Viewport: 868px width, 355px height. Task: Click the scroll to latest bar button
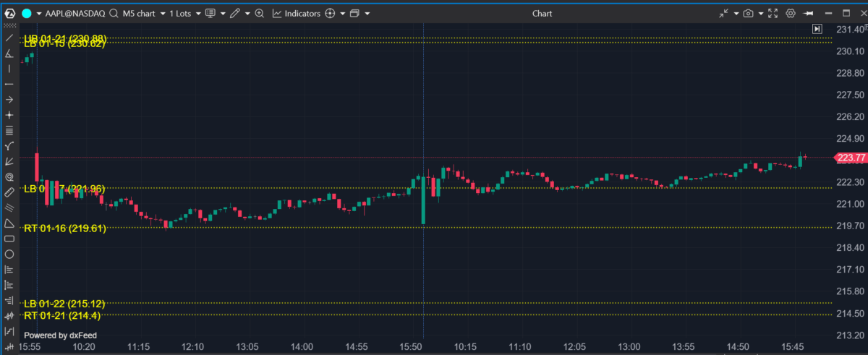[x=817, y=29]
